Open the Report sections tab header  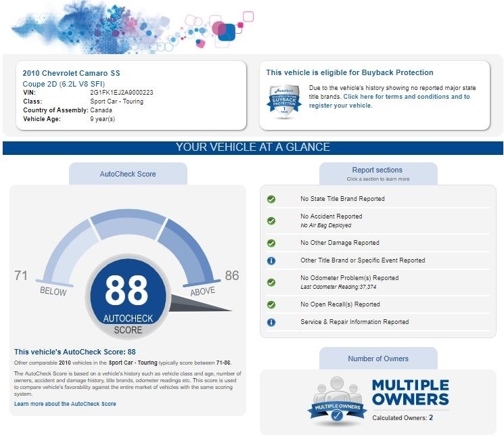click(377, 173)
